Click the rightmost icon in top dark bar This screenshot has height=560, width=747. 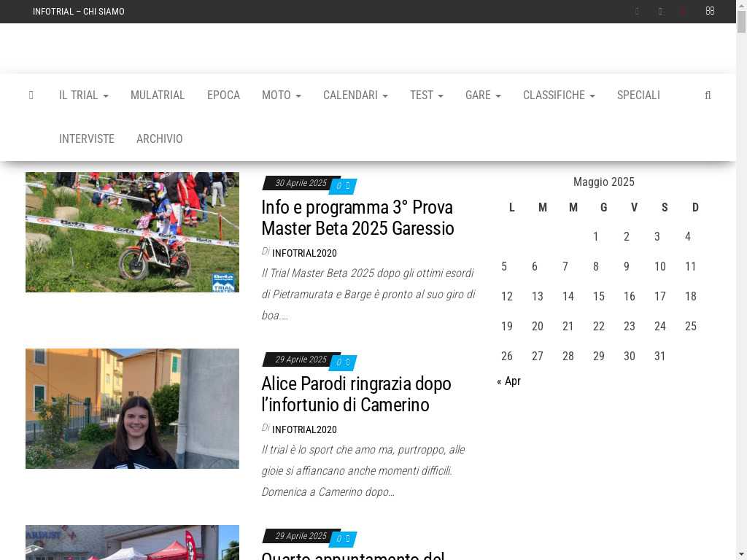pyautogui.click(x=710, y=11)
